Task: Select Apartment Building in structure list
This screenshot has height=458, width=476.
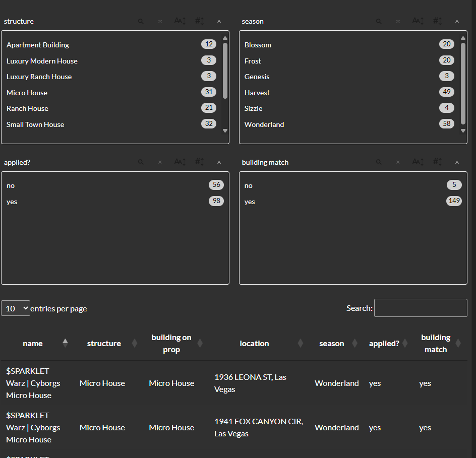Action: [38, 45]
